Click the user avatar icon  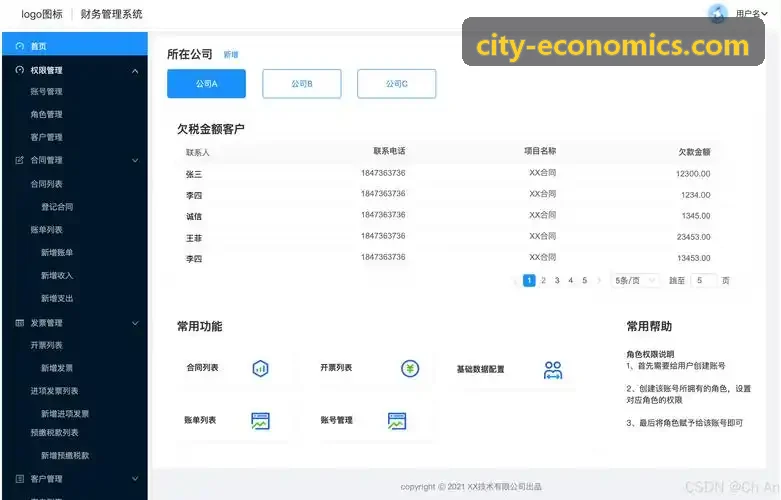coord(718,13)
